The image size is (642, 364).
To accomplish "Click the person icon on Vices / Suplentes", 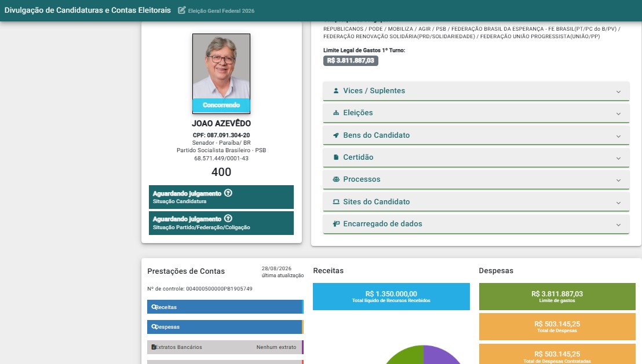I will [x=335, y=91].
